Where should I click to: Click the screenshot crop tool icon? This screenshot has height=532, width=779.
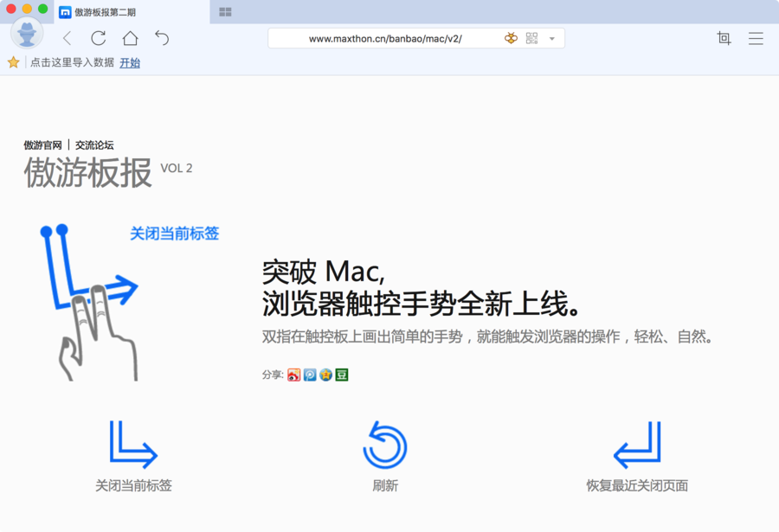(x=724, y=38)
